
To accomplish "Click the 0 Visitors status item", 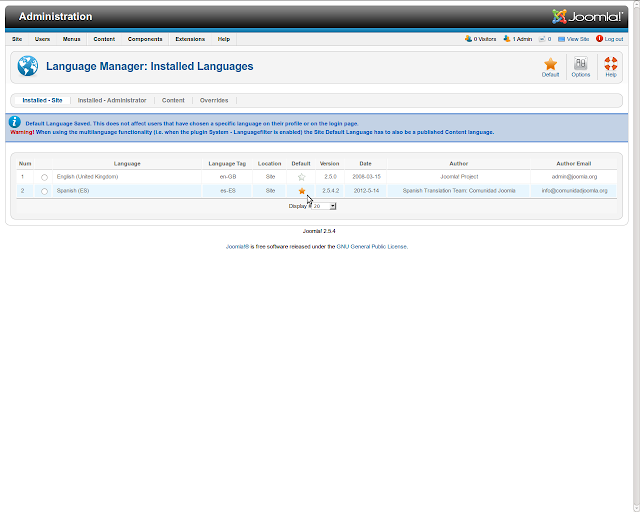I will tap(480, 39).
